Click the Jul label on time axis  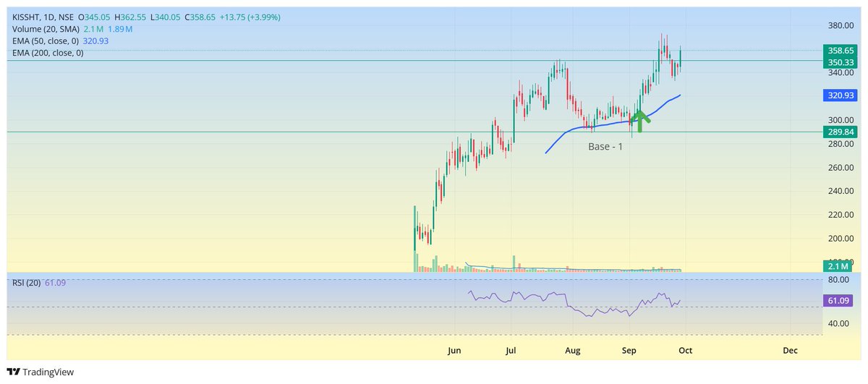point(511,351)
